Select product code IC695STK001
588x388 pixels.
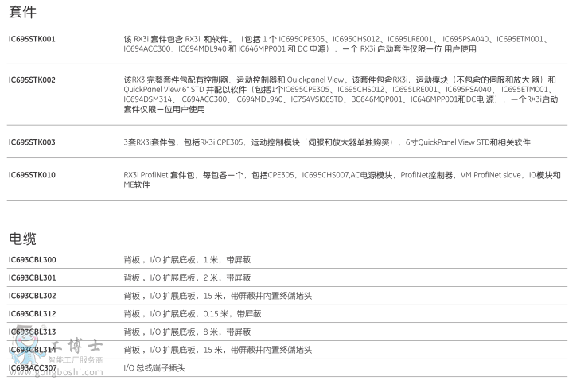pyautogui.click(x=32, y=38)
